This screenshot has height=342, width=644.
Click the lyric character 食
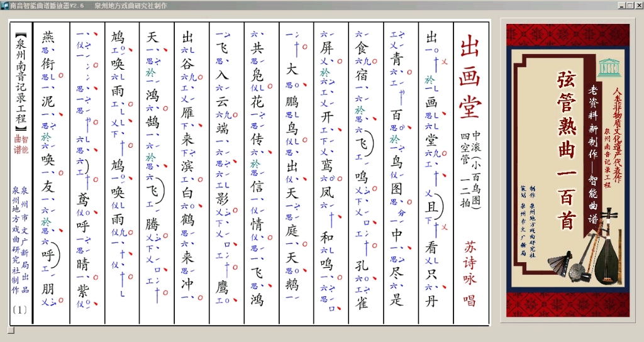pyautogui.click(x=362, y=48)
